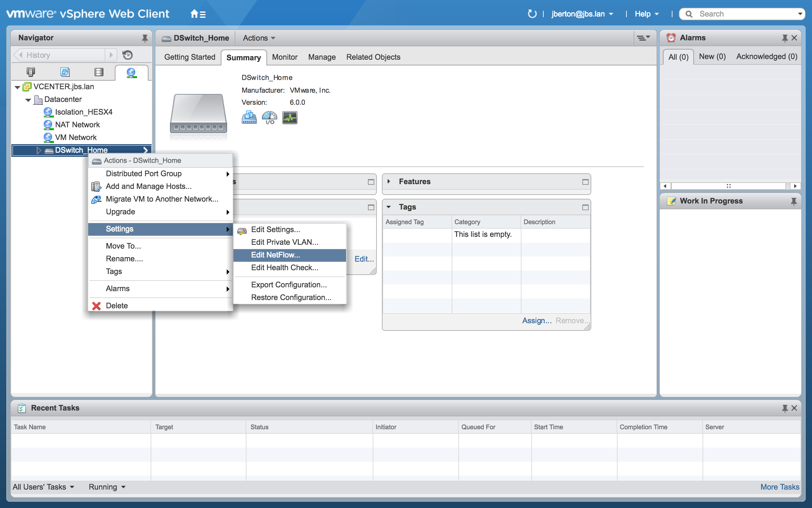Open the Getting Started tab
This screenshot has width=812, height=508.
[x=190, y=57]
